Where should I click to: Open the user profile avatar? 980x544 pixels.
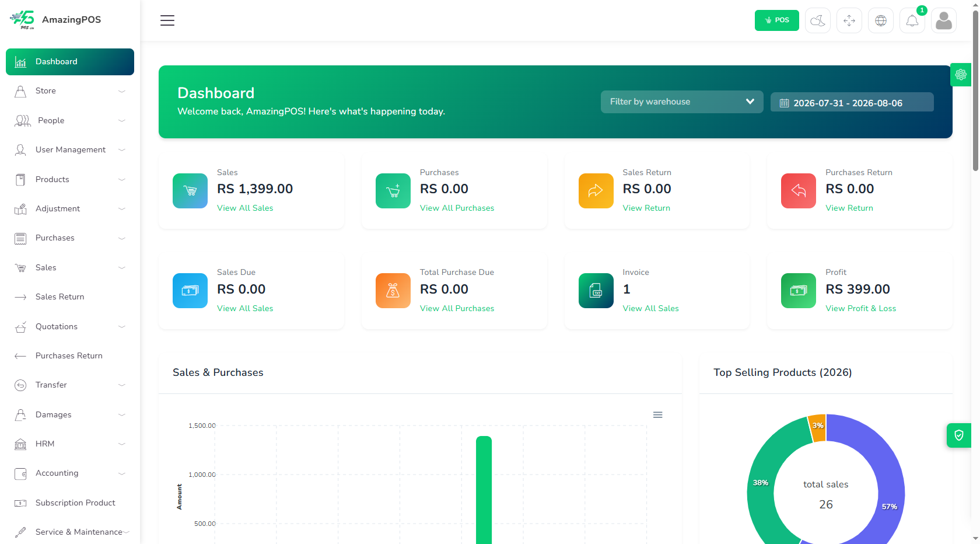tap(944, 20)
